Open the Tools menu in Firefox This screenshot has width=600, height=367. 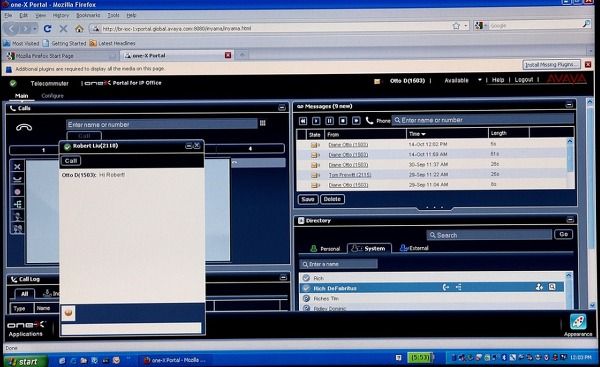[113, 15]
